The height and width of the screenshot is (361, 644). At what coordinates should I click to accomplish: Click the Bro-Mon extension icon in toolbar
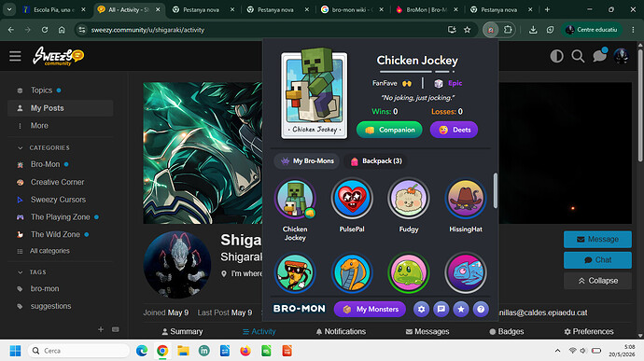[490, 30]
